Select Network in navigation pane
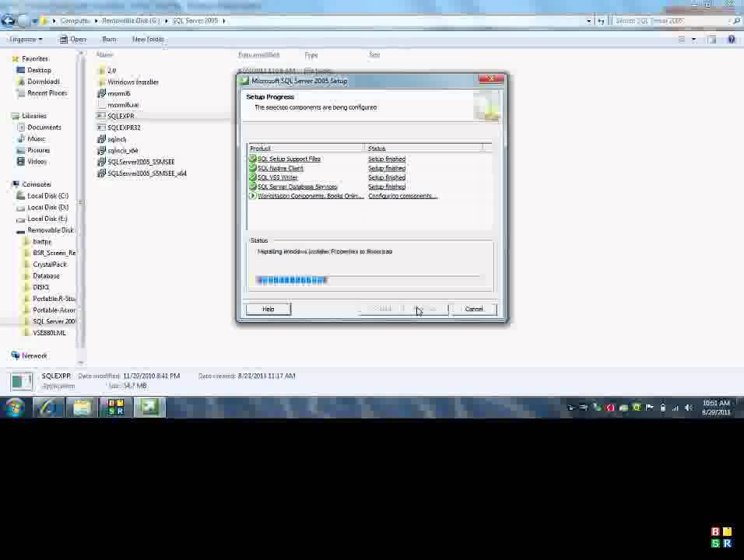Image resolution: width=744 pixels, height=560 pixels. click(x=34, y=355)
